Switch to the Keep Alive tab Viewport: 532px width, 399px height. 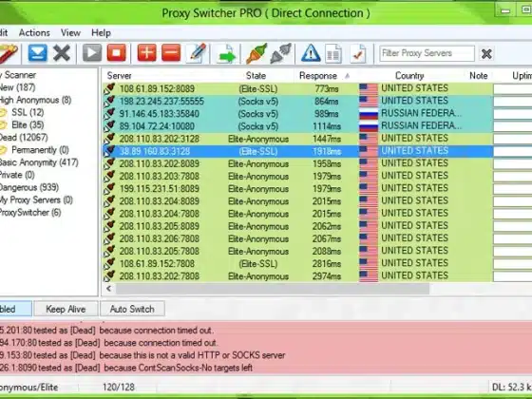tap(66, 309)
